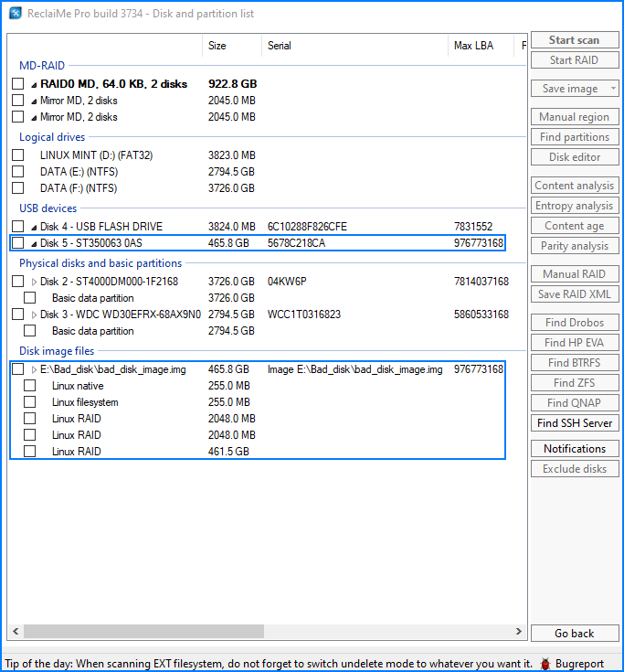Click Find SSH Server

(575, 423)
